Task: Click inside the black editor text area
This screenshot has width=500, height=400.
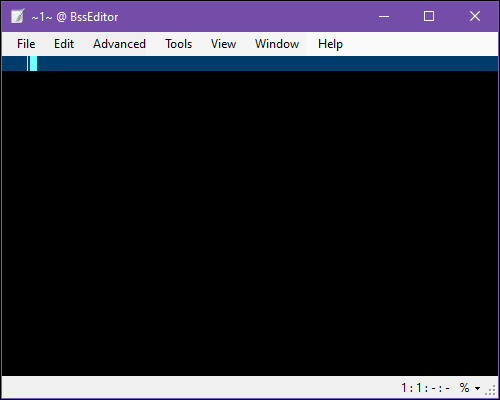Action: pos(250,223)
